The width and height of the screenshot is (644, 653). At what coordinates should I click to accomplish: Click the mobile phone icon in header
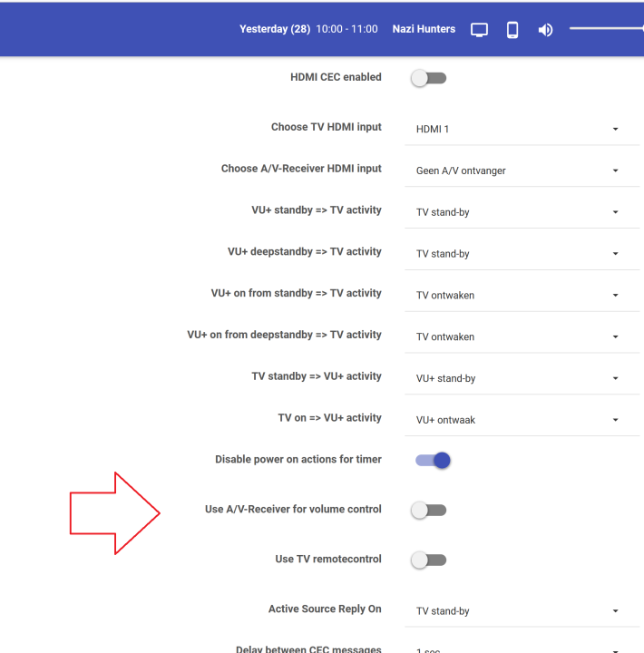pyautogui.click(x=512, y=30)
